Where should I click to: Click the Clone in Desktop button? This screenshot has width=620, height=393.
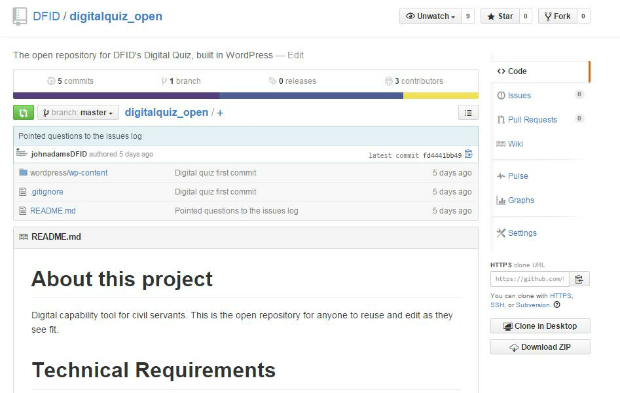pos(540,326)
